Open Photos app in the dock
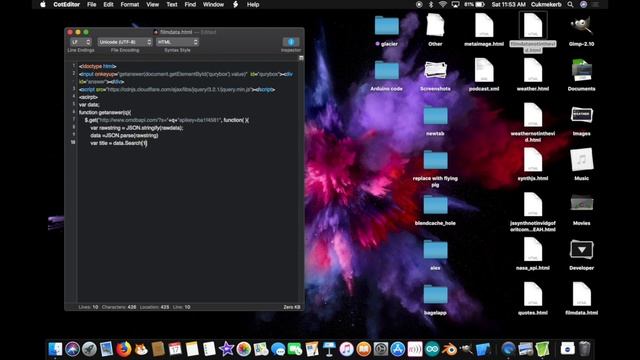Image resolution: width=640 pixels, height=360 pixels. (244, 349)
